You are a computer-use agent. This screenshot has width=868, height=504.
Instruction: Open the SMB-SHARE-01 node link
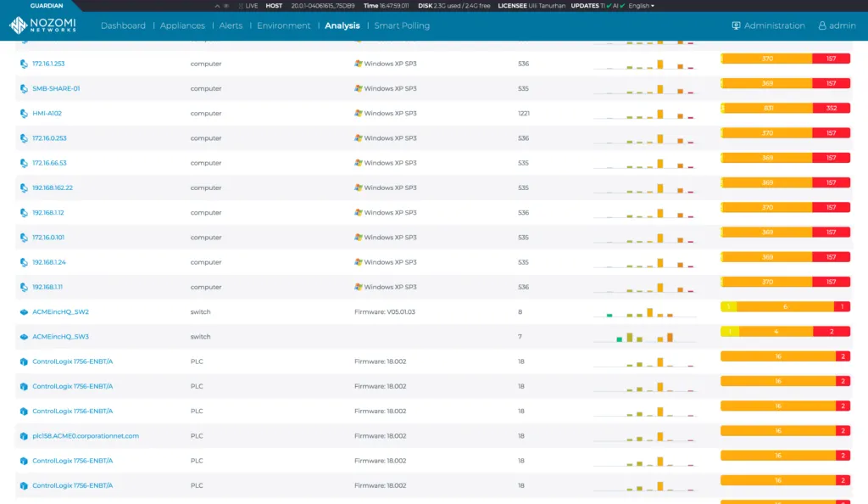(56, 88)
